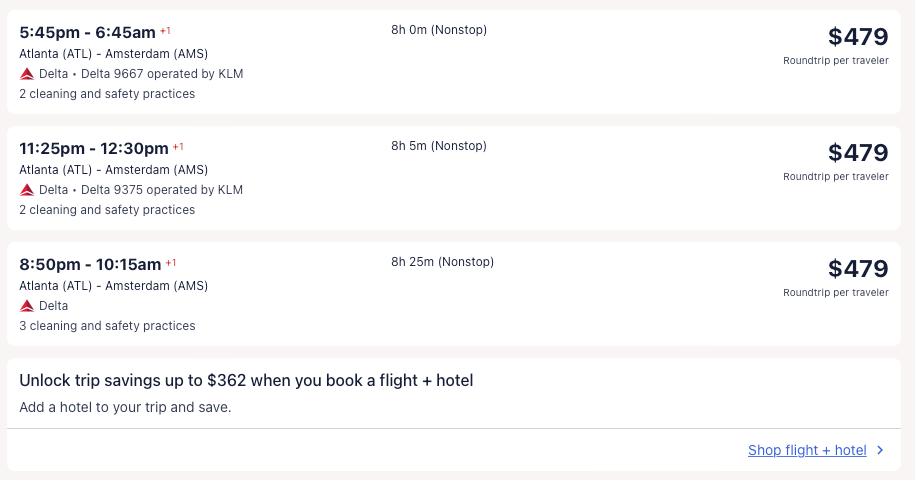Click 8h 25m (Nonstop) duration text
This screenshot has height=480, width=915.
pos(442,262)
